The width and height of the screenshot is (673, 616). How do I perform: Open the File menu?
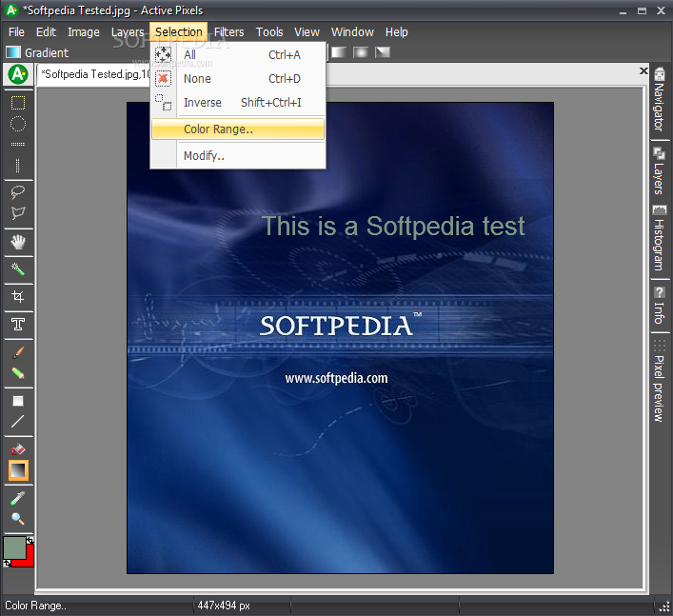tap(16, 32)
